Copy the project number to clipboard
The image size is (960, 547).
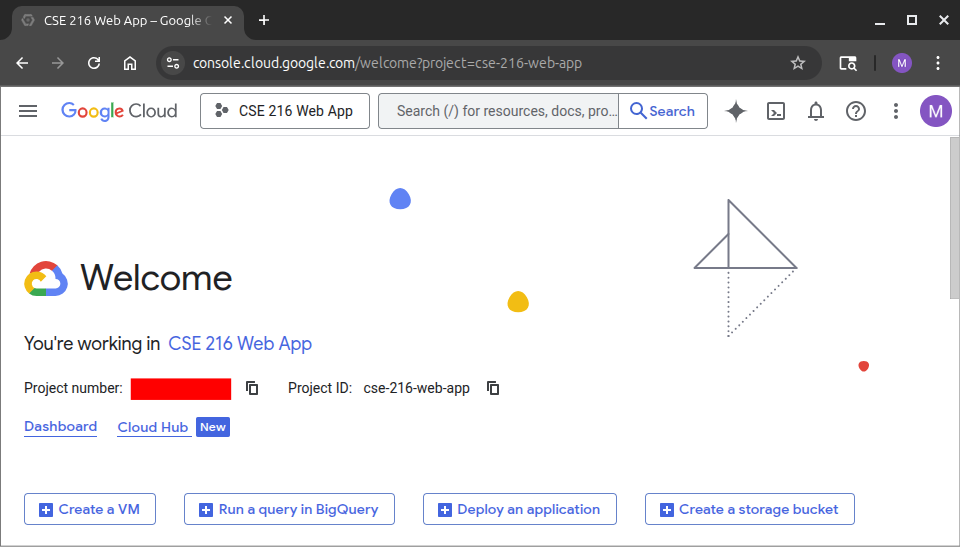coord(252,388)
